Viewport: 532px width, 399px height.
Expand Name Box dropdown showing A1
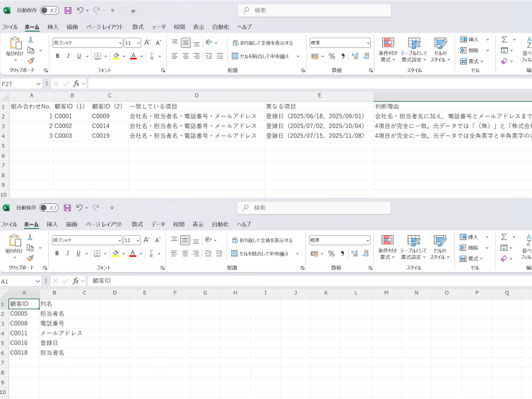pyautogui.click(x=37, y=281)
